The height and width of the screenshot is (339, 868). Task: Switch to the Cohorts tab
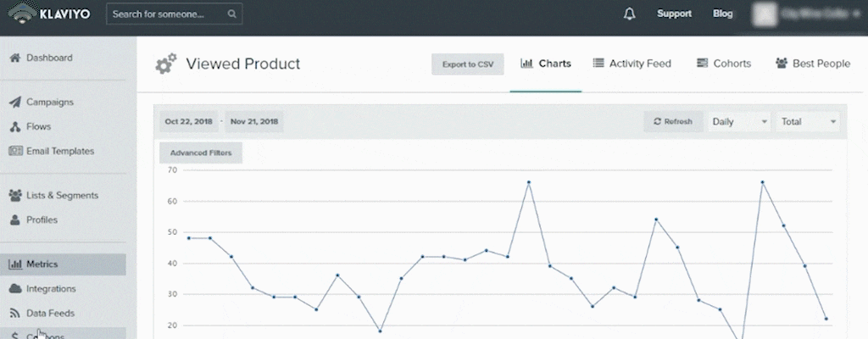point(724,64)
